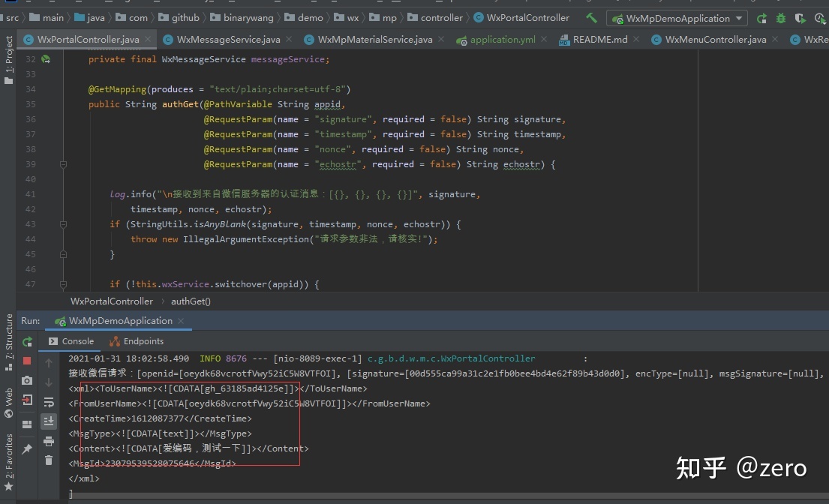Click the console horizontal scrollbar
The height and width of the screenshot is (504, 829).
449,496
